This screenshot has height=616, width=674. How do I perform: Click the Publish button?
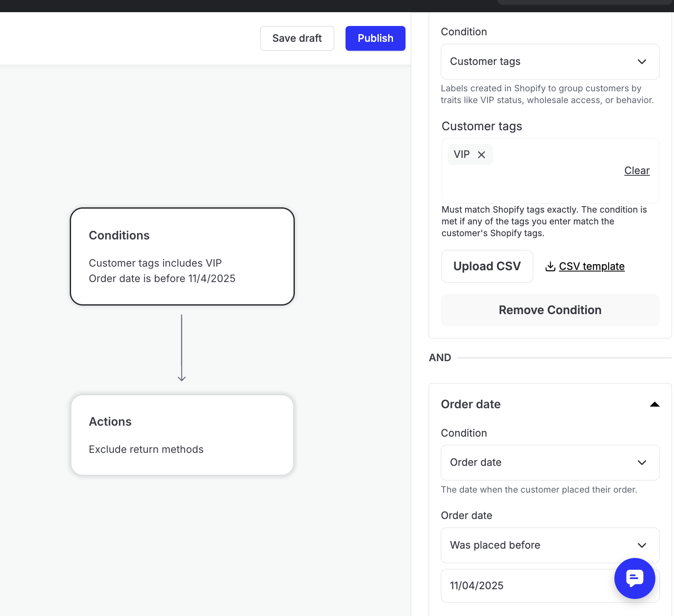(x=375, y=39)
